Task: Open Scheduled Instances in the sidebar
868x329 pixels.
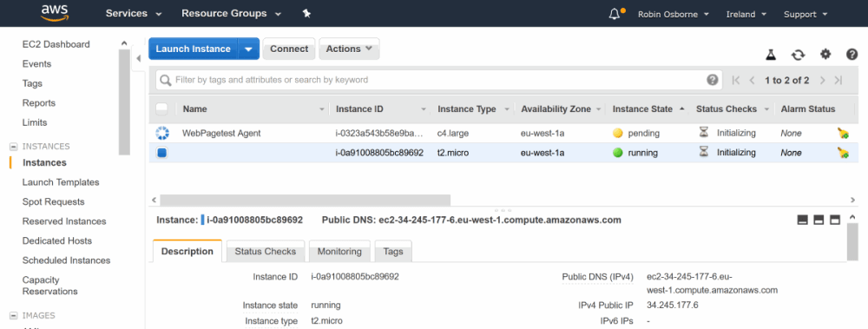Action: (67, 260)
